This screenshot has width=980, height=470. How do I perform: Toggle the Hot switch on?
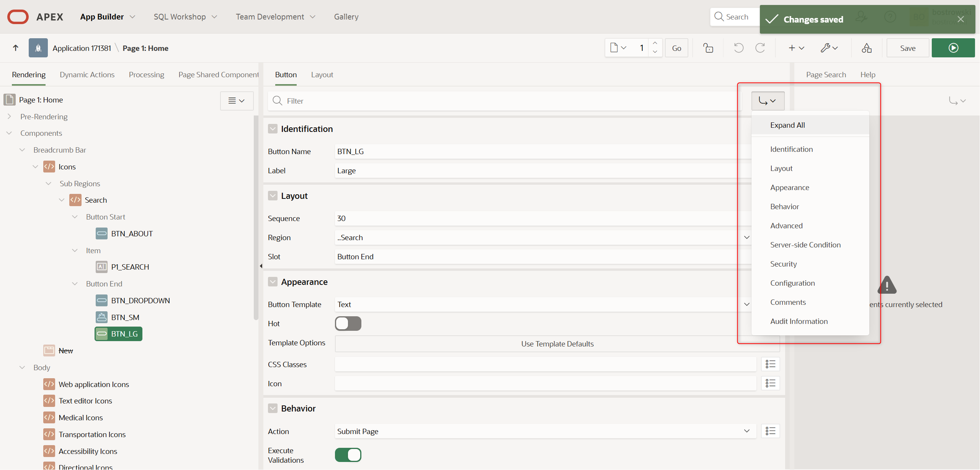pos(348,324)
